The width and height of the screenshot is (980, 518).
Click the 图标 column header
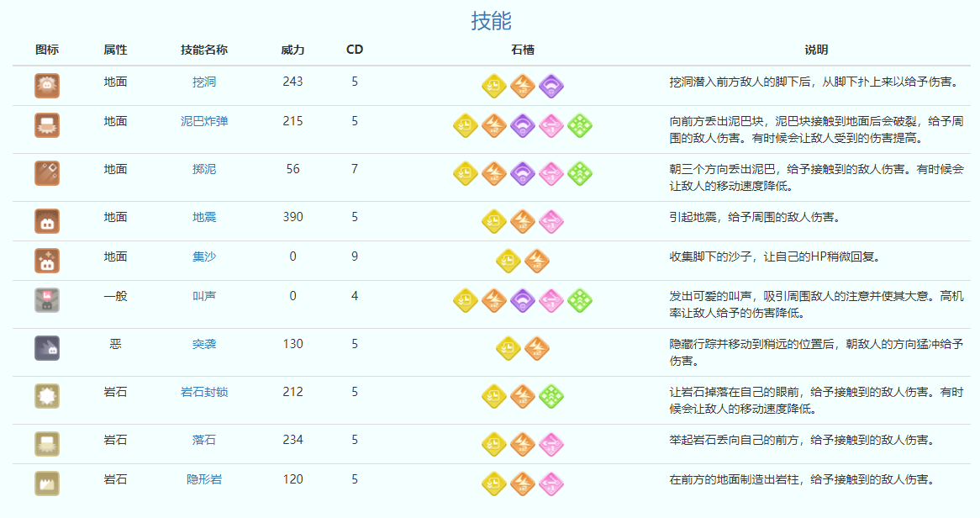[47, 50]
